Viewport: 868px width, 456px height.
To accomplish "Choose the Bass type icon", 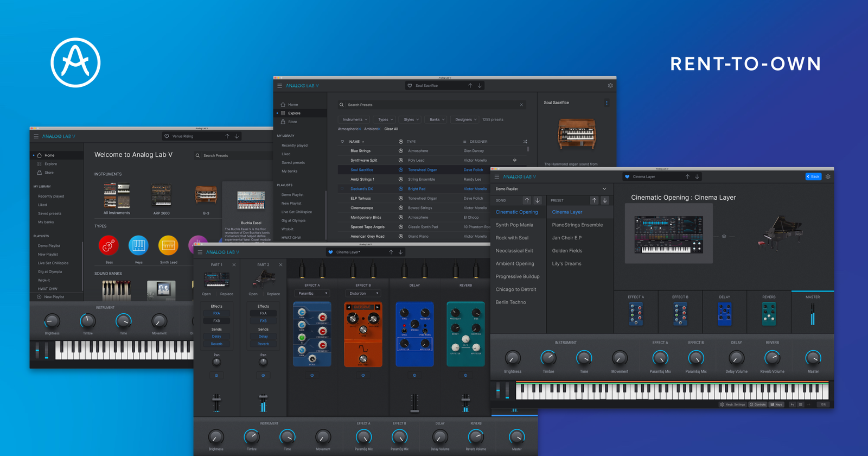I will [x=108, y=245].
